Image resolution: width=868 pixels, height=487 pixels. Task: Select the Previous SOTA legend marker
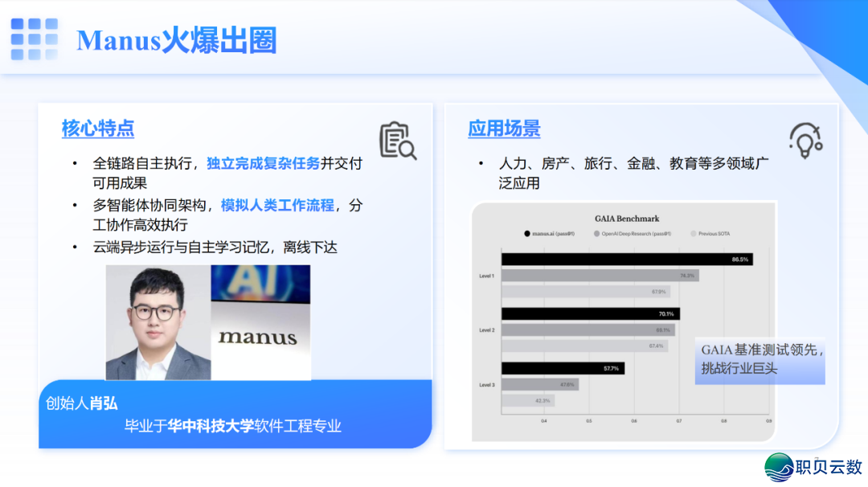[x=693, y=234]
